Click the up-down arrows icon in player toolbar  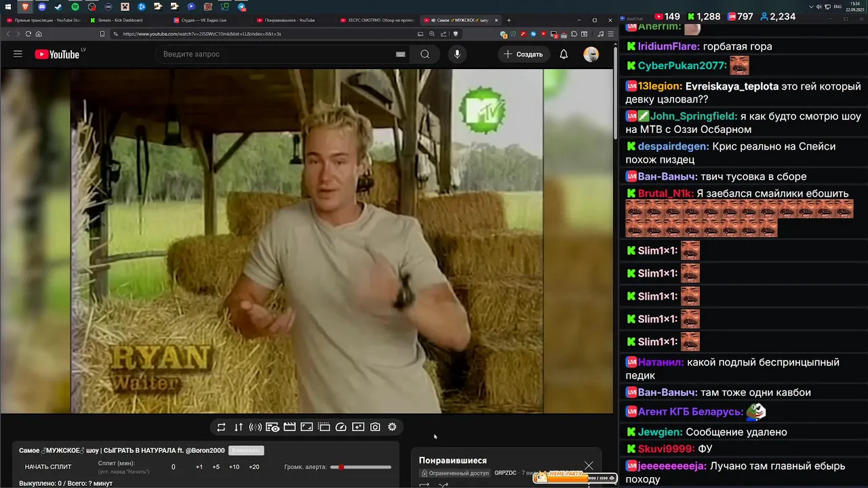pos(238,427)
